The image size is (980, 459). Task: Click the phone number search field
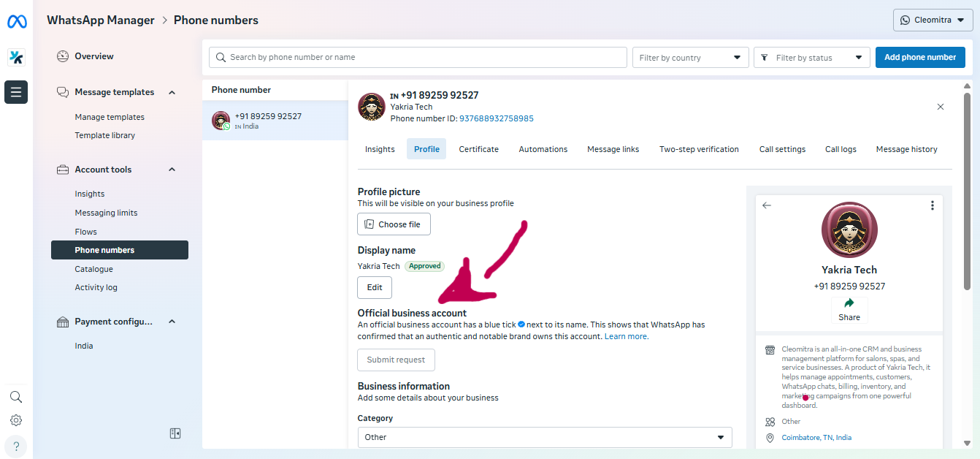(418, 57)
